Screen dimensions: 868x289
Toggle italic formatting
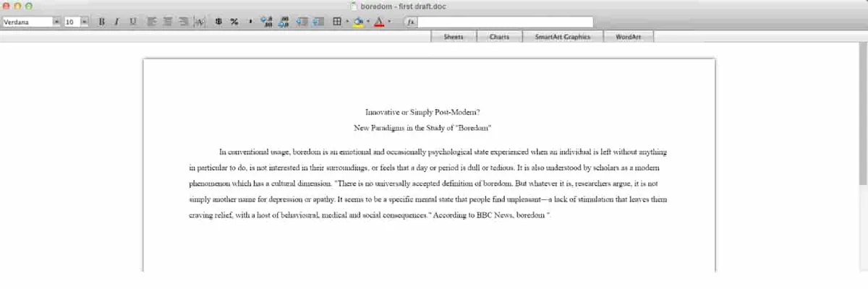point(116,22)
